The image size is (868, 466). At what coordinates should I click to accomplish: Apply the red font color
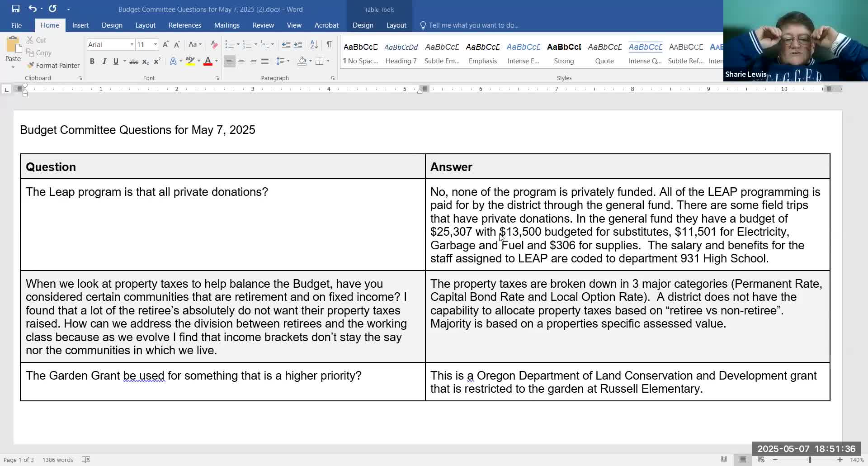(208, 62)
